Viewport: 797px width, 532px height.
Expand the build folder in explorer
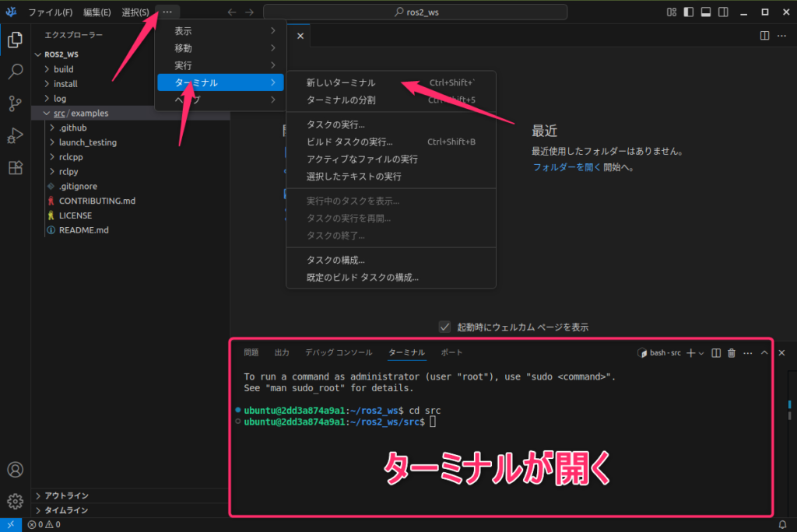point(64,69)
